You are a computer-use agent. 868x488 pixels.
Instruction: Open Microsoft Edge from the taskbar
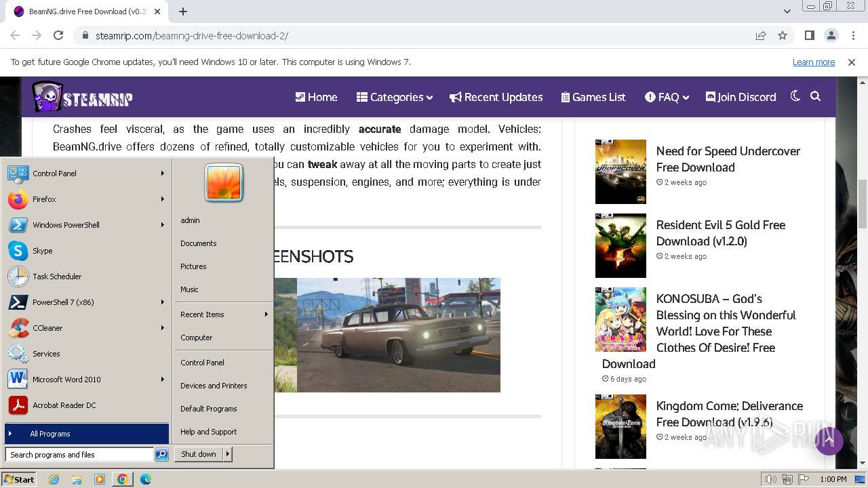[145, 479]
